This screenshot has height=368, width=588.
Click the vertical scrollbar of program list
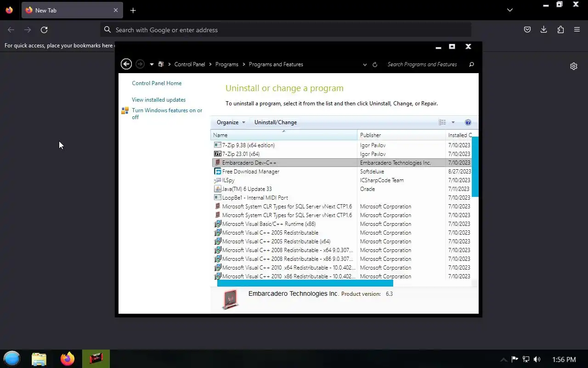475,167
